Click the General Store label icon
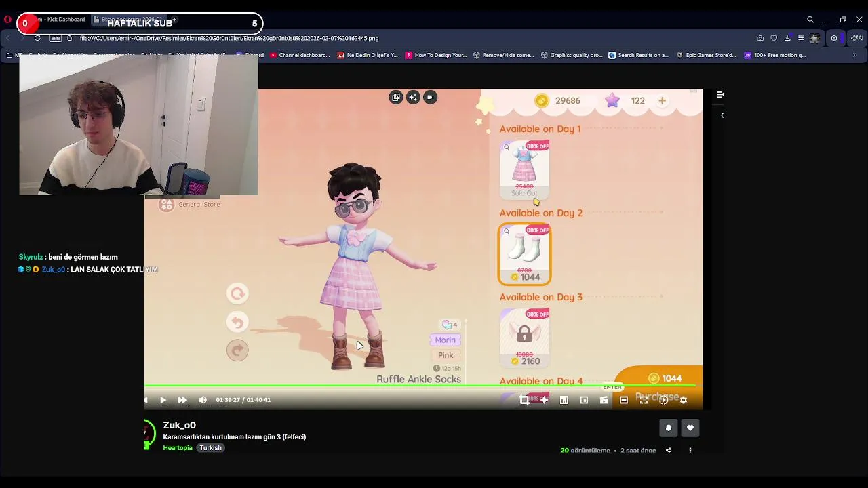The image size is (868, 488). point(166,205)
